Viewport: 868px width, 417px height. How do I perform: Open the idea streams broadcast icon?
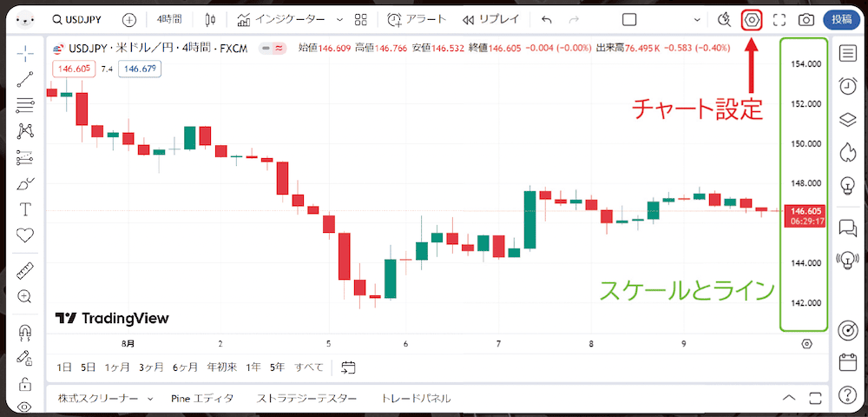click(x=847, y=260)
